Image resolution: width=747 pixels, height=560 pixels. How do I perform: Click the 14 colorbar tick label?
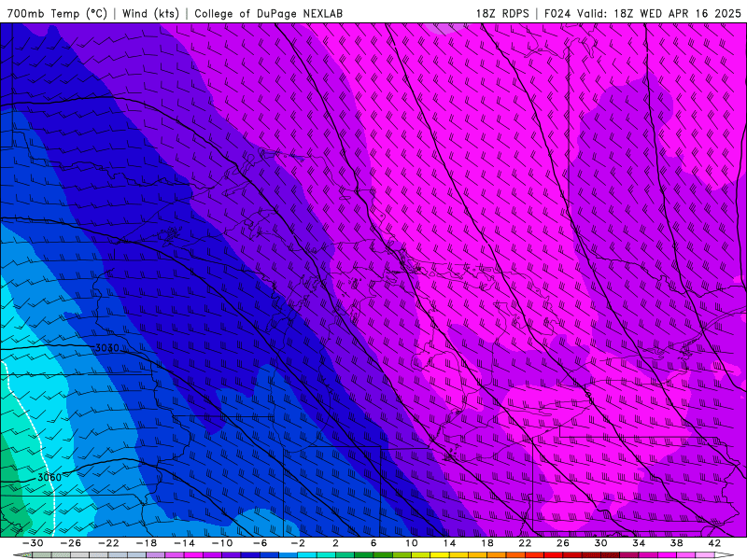pos(449,543)
